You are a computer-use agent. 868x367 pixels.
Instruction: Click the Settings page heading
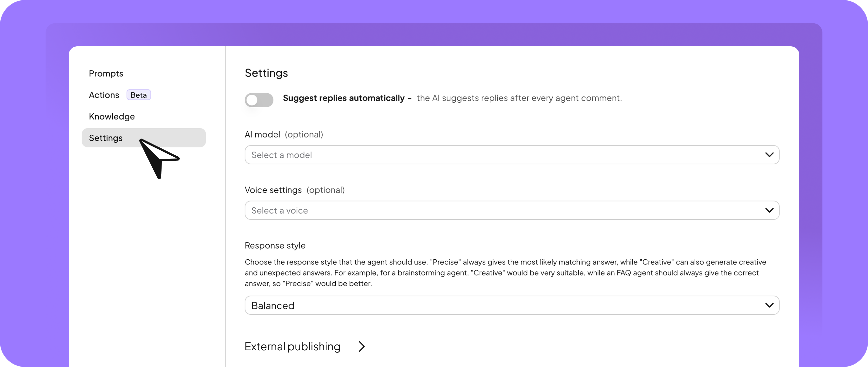[266, 73]
